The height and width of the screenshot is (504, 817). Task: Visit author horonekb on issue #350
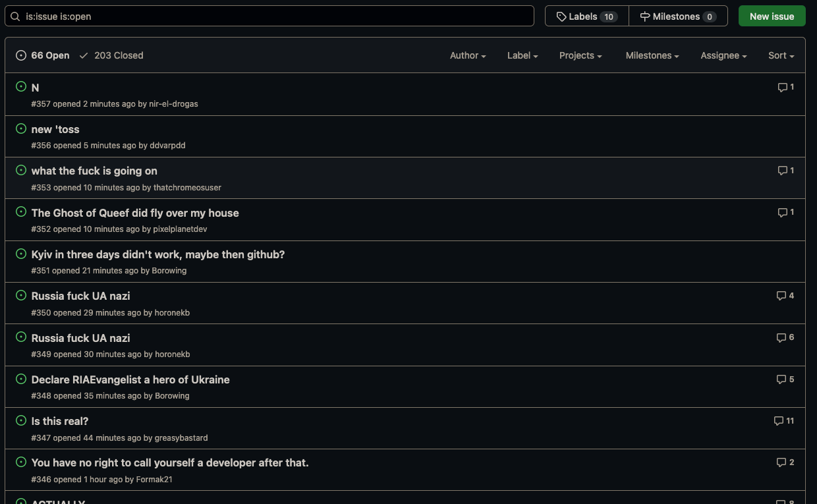click(x=172, y=312)
